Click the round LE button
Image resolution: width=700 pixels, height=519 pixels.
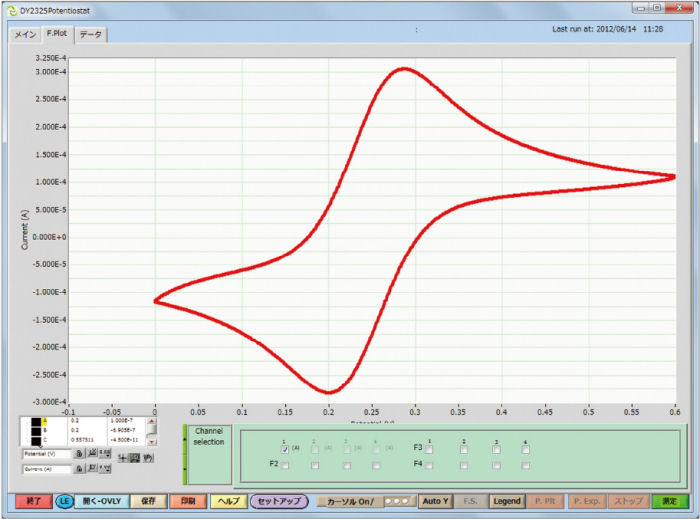pyautogui.click(x=63, y=501)
